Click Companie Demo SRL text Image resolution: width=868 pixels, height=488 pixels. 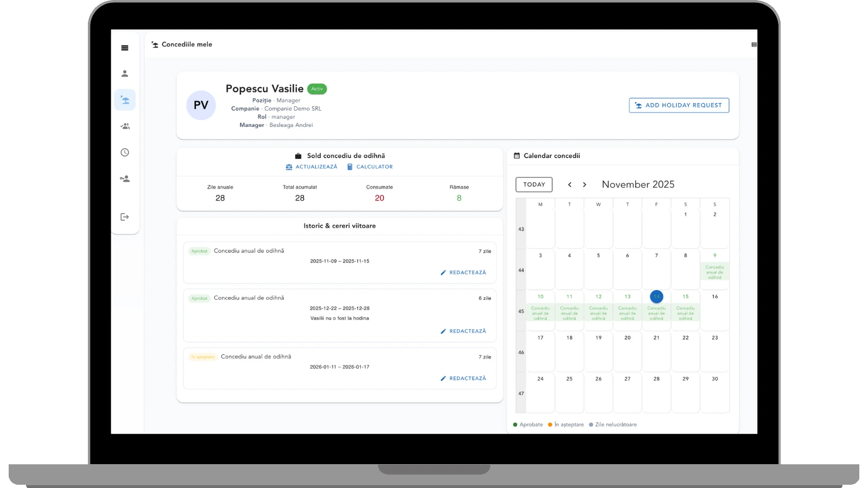[293, 109]
